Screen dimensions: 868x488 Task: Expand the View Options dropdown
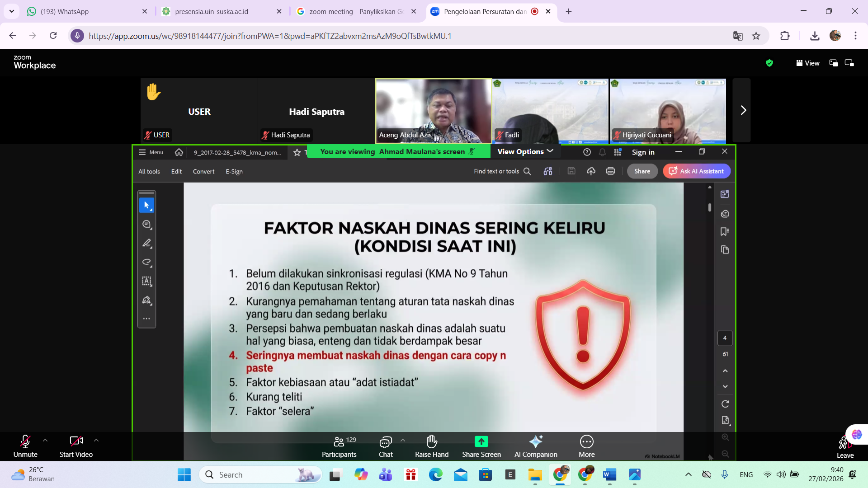pyautogui.click(x=525, y=152)
